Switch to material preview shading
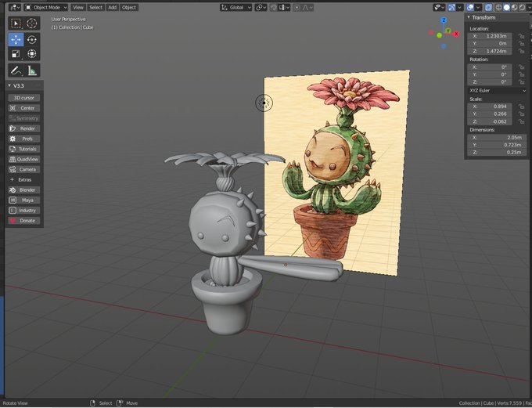Image resolution: width=532 pixels, height=408 pixels. point(514,7)
